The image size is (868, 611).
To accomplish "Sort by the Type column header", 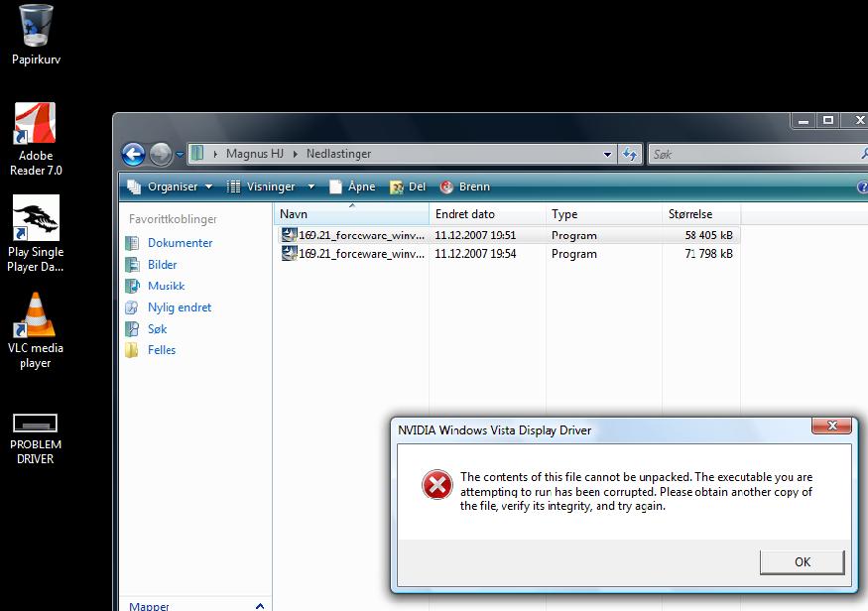I will (604, 214).
